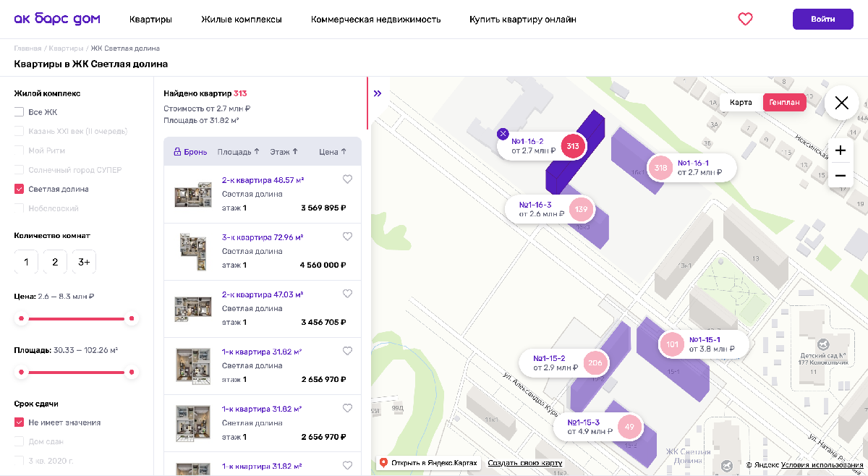Image resolution: width=868 pixels, height=476 pixels.
Task: Open Купить квартиру онлайн menu
Action: pos(523,20)
